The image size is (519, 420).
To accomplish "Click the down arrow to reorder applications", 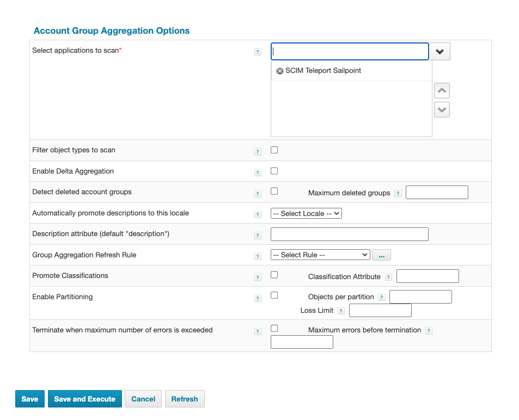I will (x=441, y=109).
